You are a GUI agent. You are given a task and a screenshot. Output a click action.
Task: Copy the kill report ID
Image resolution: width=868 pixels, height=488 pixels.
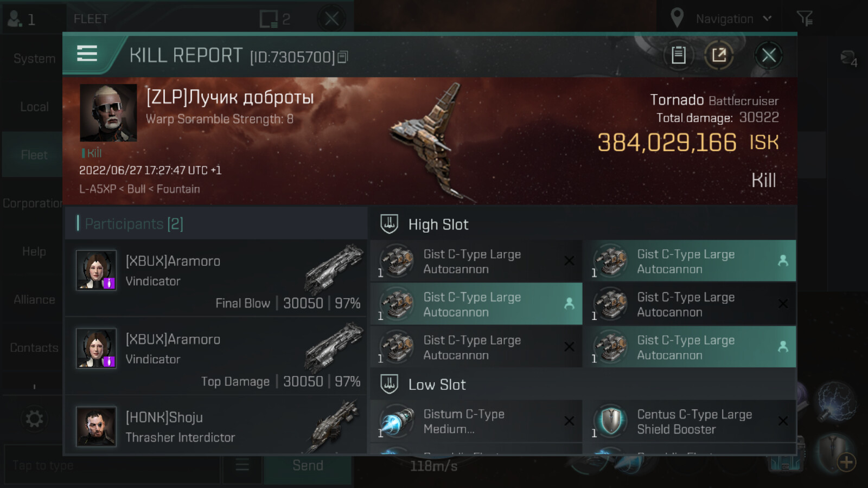tap(342, 57)
